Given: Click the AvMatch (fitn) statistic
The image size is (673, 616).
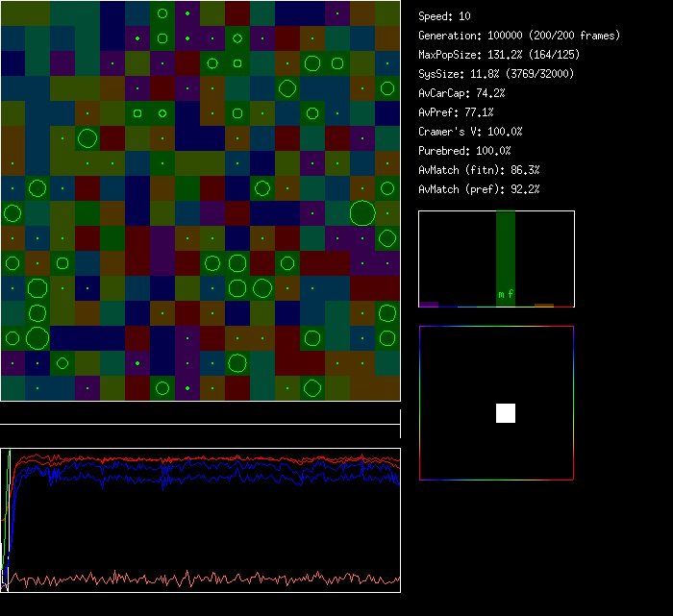Looking at the screenshot, I should [x=479, y=170].
